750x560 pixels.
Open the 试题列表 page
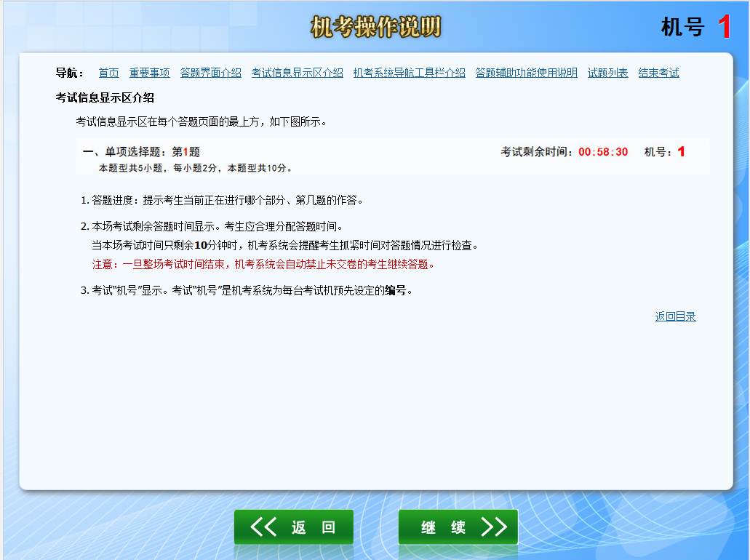(607, 73)
